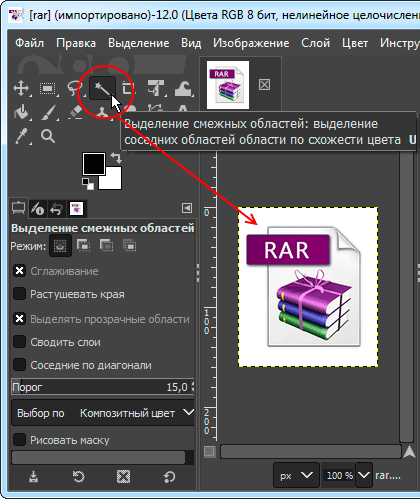420x499 pixels.
Task: Restore tool preset icon at panel bottom
Action: (79, 477)
